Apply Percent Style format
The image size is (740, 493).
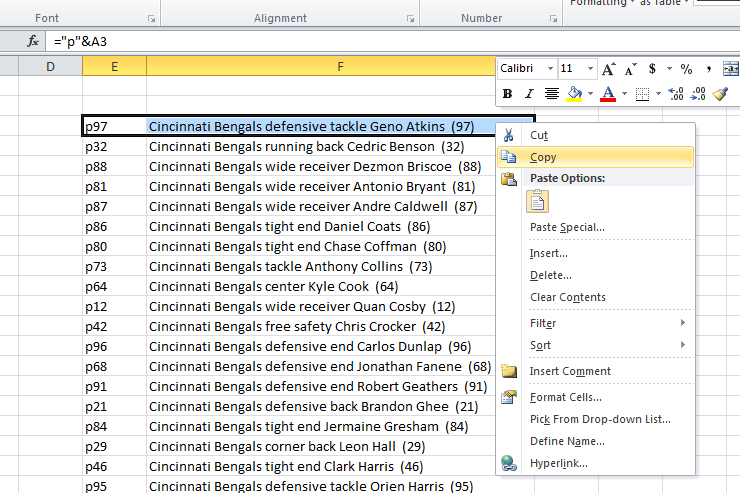click(686, 69)
